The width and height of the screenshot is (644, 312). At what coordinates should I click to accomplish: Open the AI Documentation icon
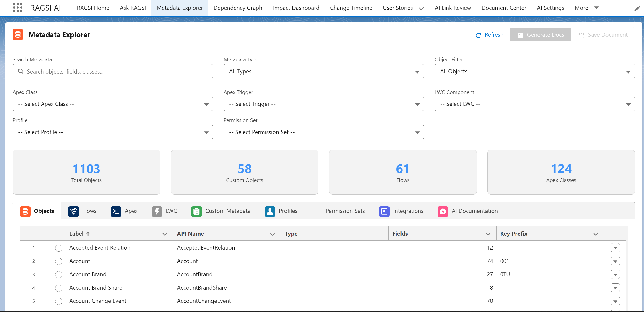443,211
